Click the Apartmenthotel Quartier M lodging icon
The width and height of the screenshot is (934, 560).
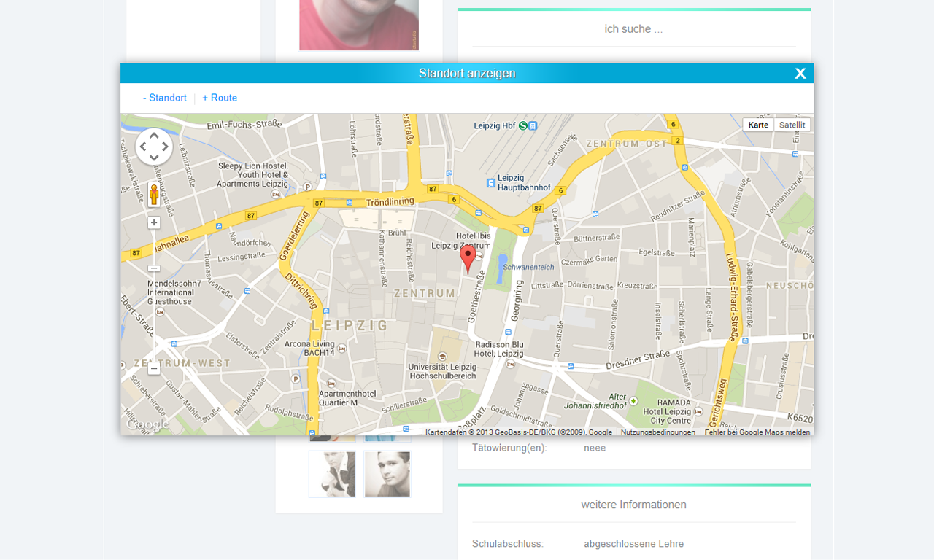point(331,383)
